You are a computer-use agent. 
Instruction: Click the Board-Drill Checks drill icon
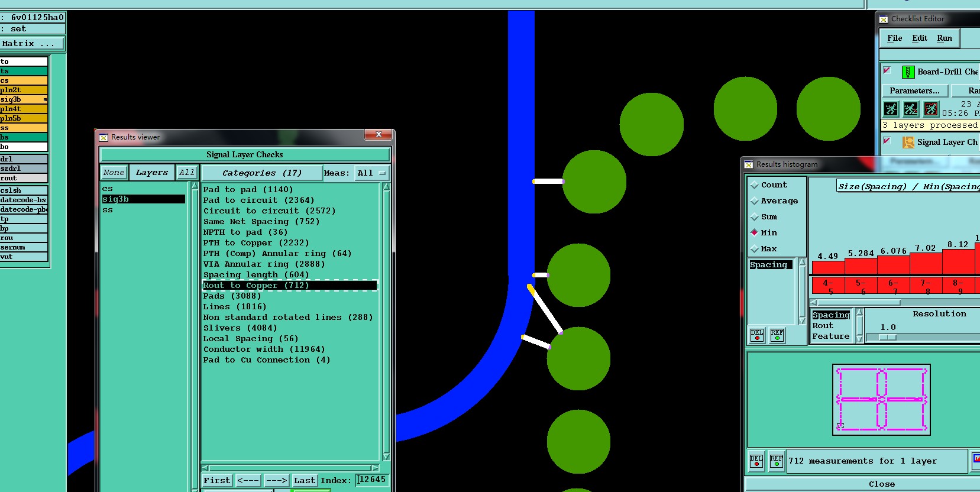click(908, 72)
